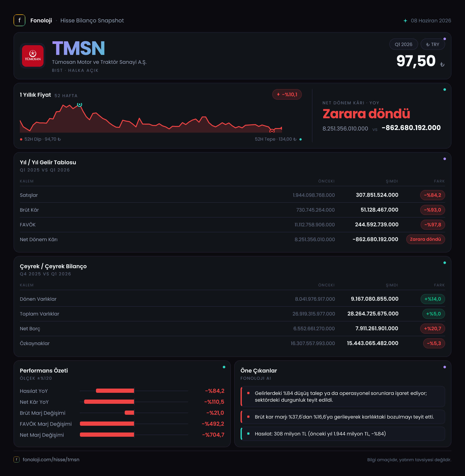This screenshot has width=465, height=476.
Task: Click the teal dot on Performans Özeti card
Action: [224, 367]
